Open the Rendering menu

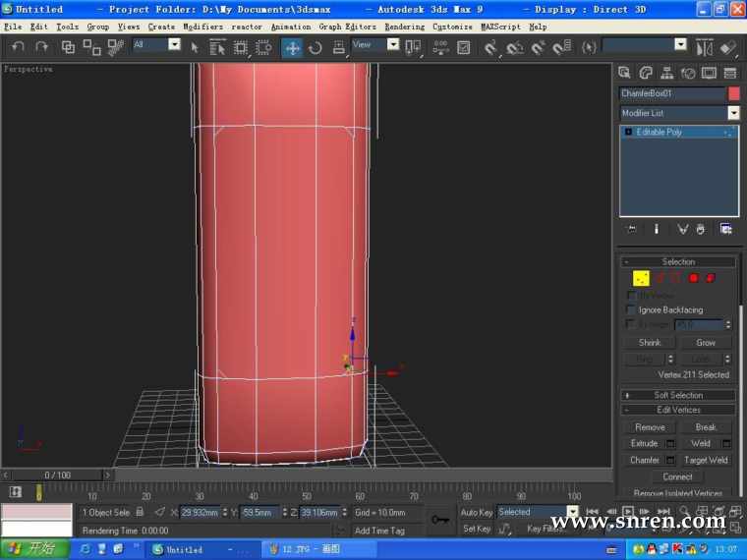tap(404, 27)
